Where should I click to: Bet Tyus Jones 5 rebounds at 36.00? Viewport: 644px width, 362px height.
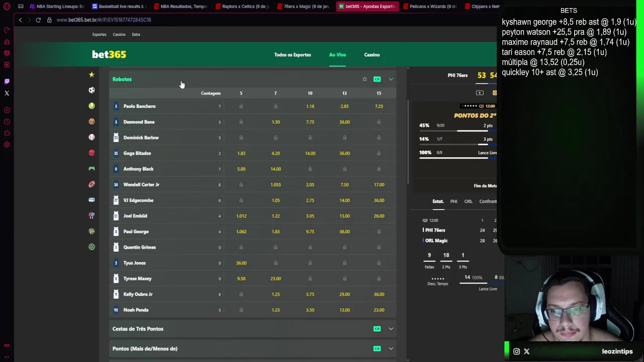coord(242,263)
